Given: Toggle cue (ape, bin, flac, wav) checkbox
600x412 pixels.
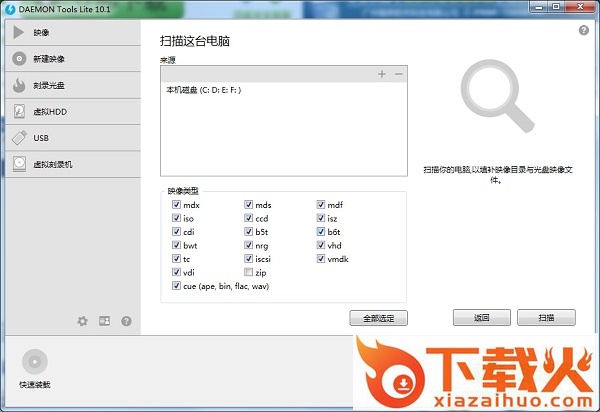Looking at the screenshot, I should 177,286.
